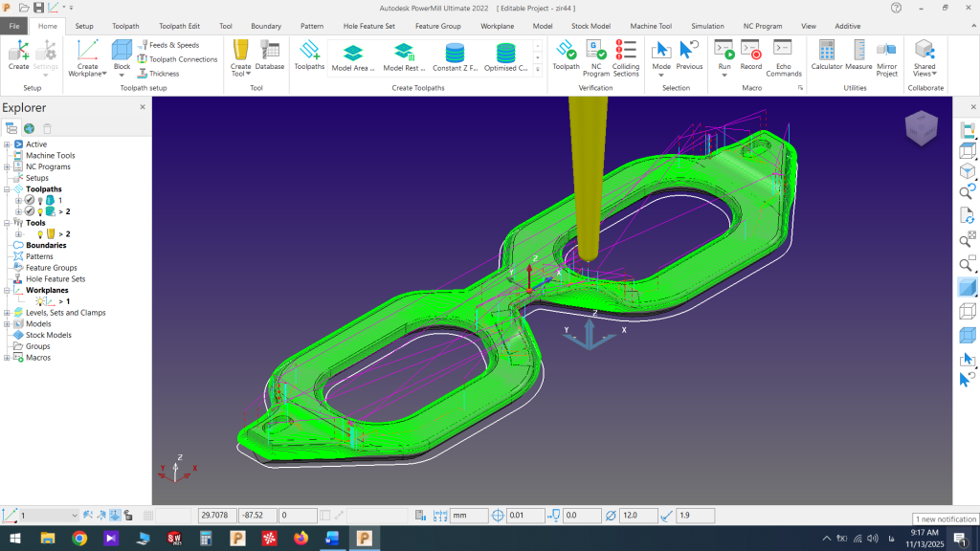980x551 pixels.
Task: Select the Model Rest Area Clearance strategy
Action: [x=404, y=57]
